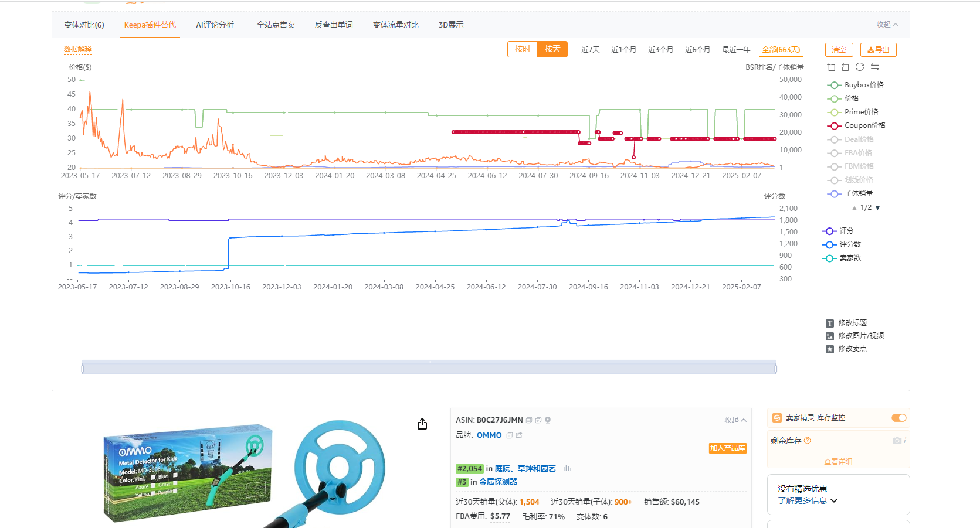Viewport: 980px width, 528px height.
Task: Enable 划线价格 series in legend
Action: tap(850, 180)
